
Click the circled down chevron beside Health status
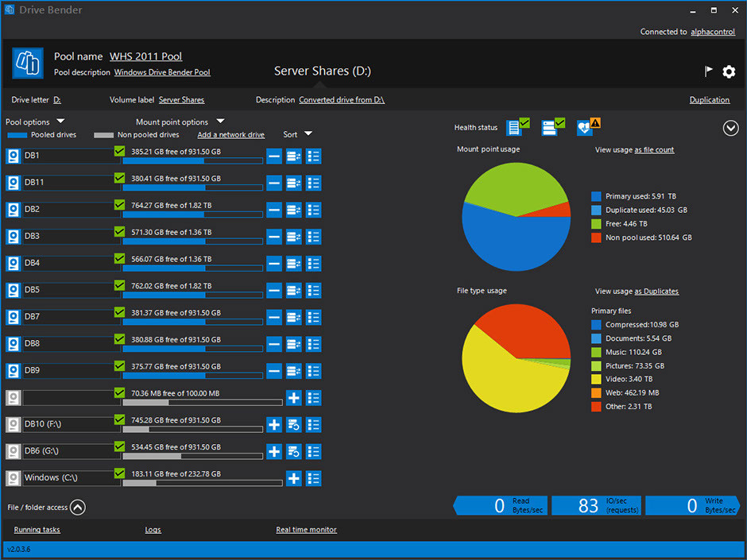coord(730,128)
